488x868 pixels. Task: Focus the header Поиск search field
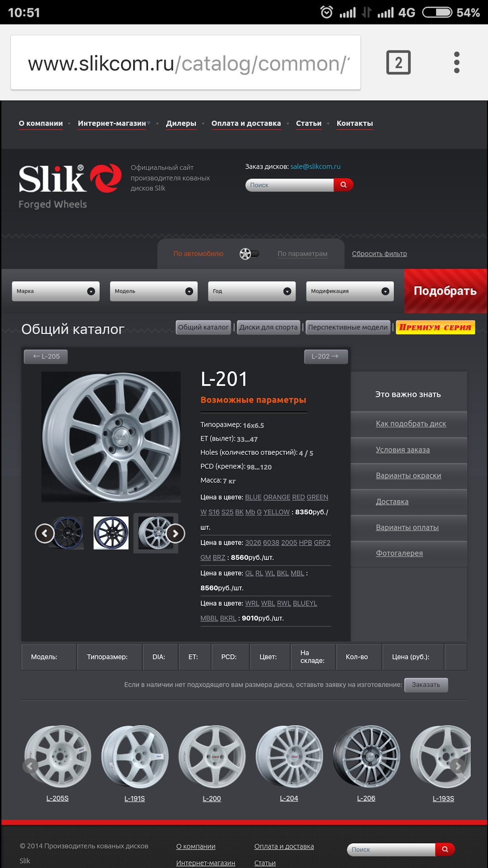(x=290, y=185)
